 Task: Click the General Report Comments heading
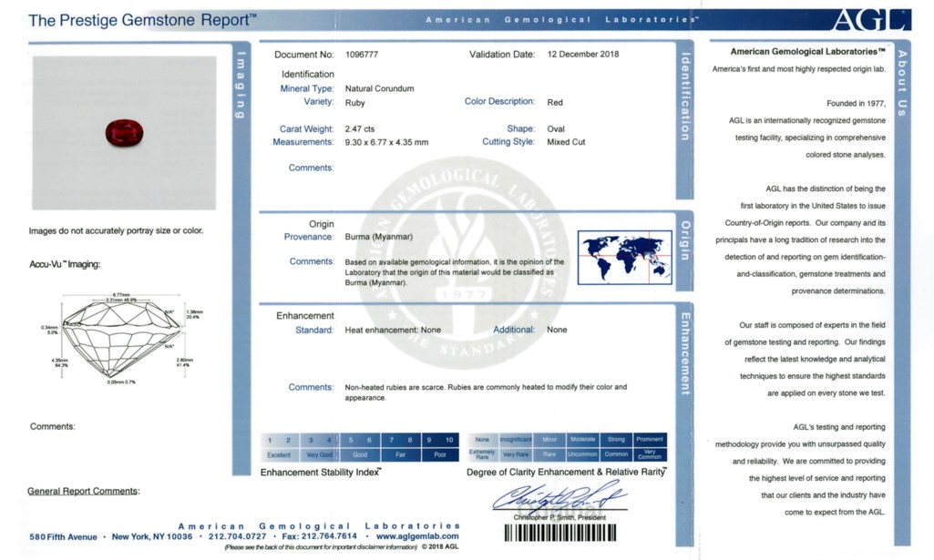tap(83, 492)
